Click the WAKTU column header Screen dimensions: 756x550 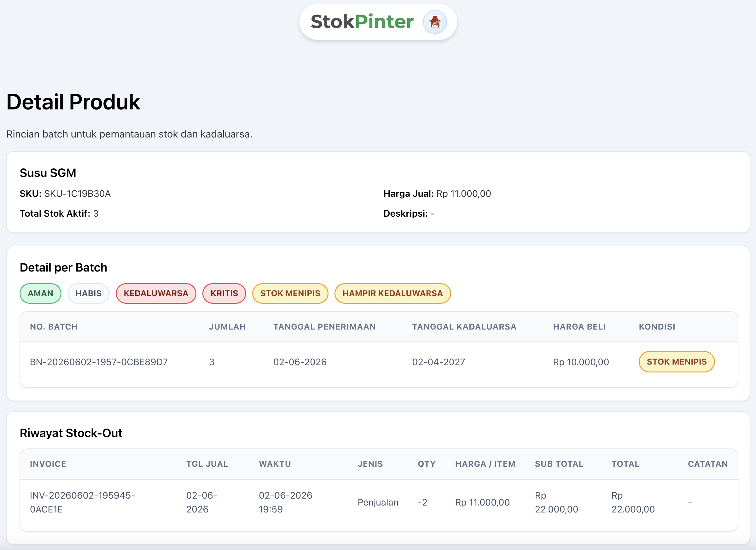click(x=275, y=464)
